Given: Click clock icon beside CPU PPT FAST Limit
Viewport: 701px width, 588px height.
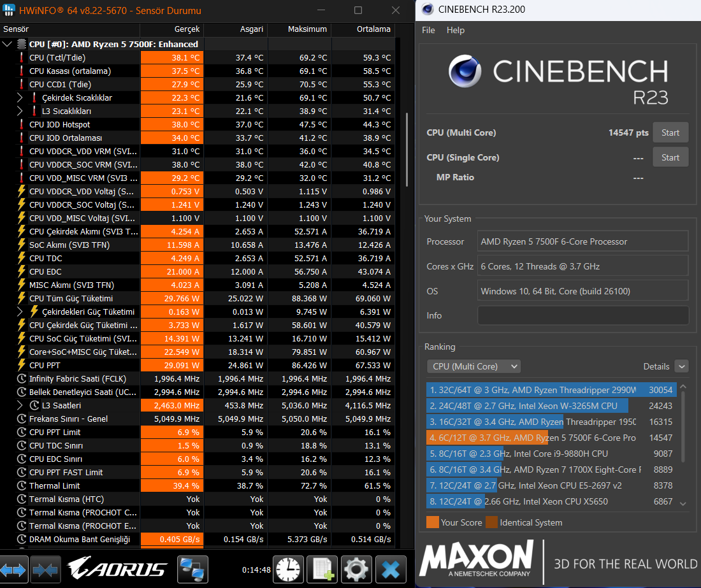Looking at the screenshot, I should [x=21, y=472].
